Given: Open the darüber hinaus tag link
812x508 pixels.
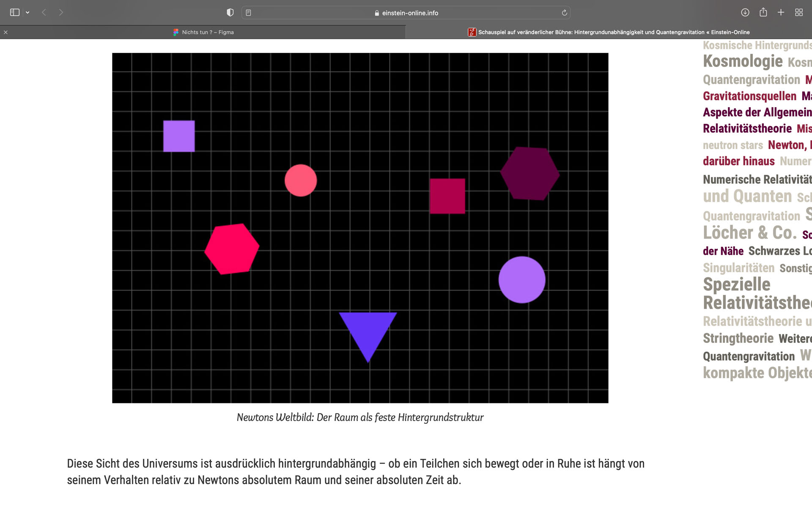Looking at the screenshot, I should (x=739, y=161).
